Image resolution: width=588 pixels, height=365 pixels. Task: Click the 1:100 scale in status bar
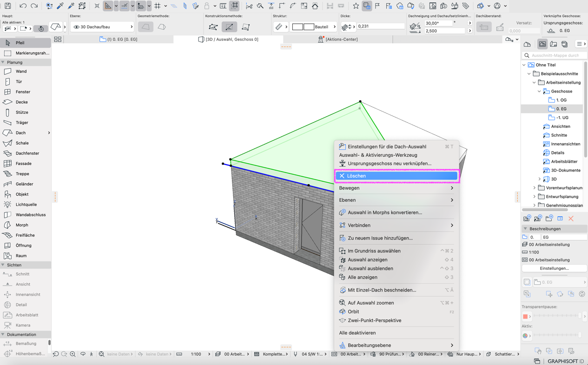click(196, 354)
